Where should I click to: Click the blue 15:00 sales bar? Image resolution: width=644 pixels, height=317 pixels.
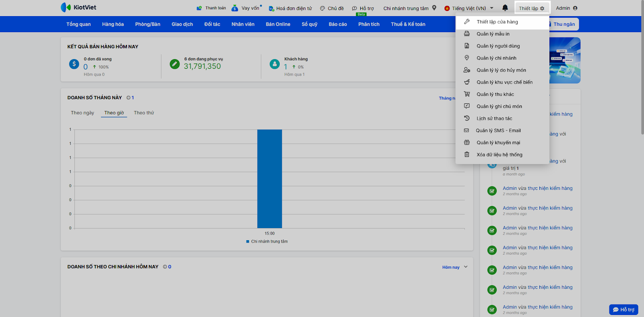point(270,179)
